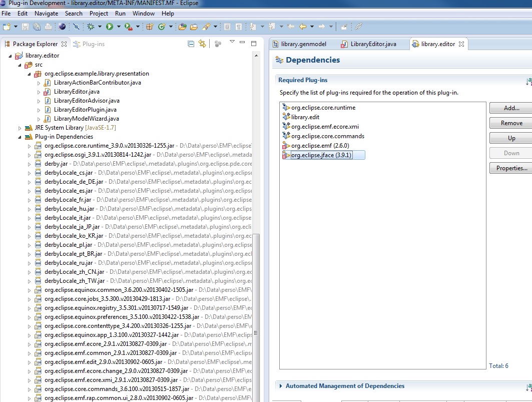The height and width of the screenshot is (402, 532).
Task: Open the Back history dropdown arrow
Action: 312,27
